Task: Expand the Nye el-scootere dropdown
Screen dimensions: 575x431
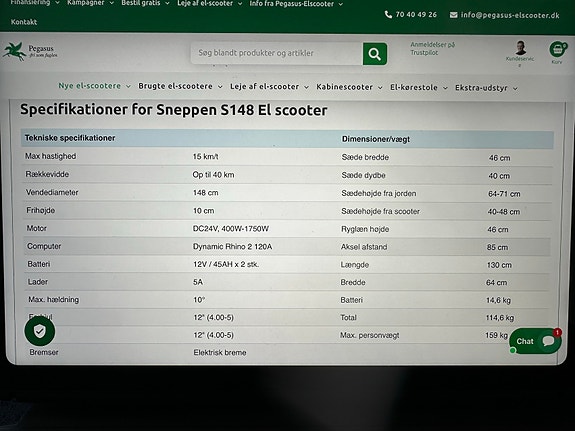Action: [x=95, y=86]
